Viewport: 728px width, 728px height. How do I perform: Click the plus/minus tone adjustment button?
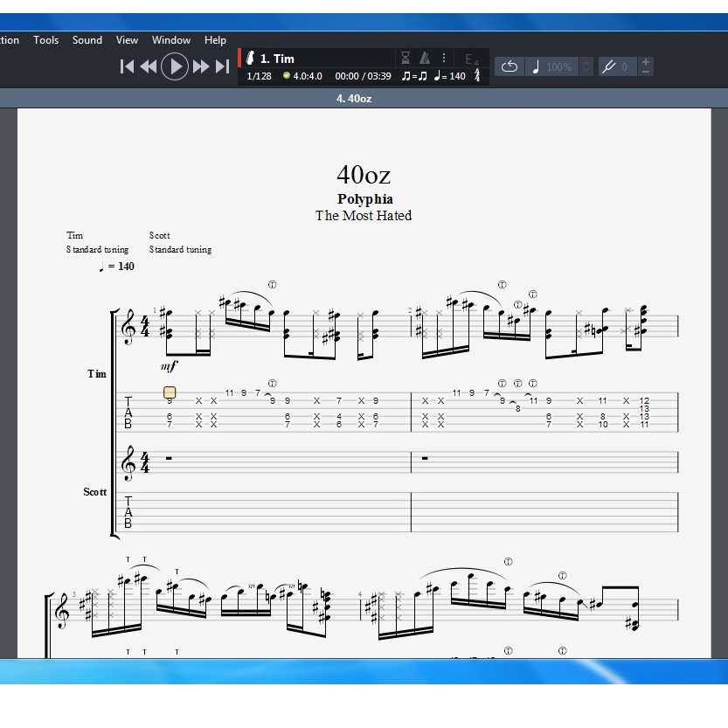click(x=646, y=66)
